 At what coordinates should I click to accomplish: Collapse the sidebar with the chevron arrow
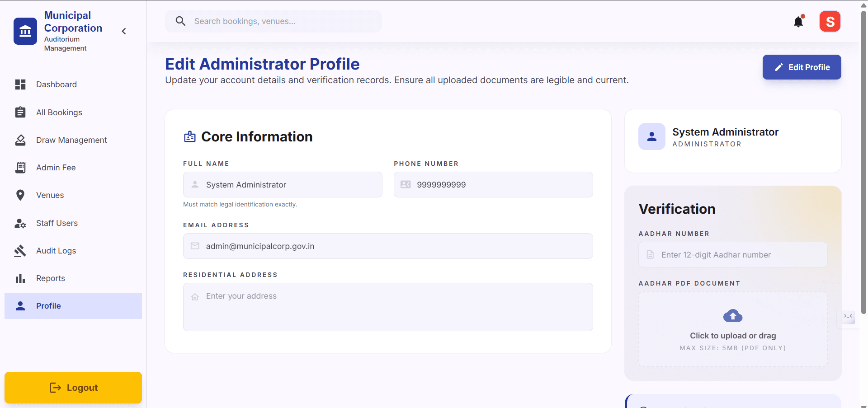coord(124,31)
